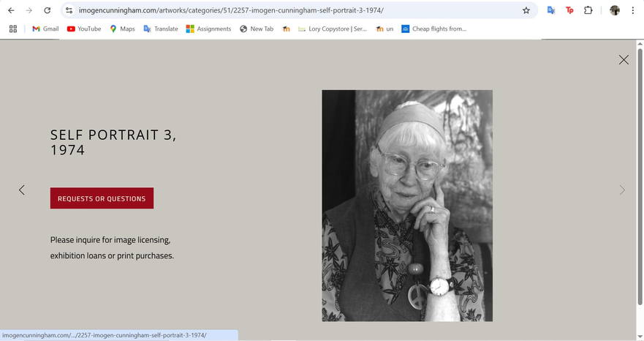
Task: Reload the current page
Action: [48, 10]
